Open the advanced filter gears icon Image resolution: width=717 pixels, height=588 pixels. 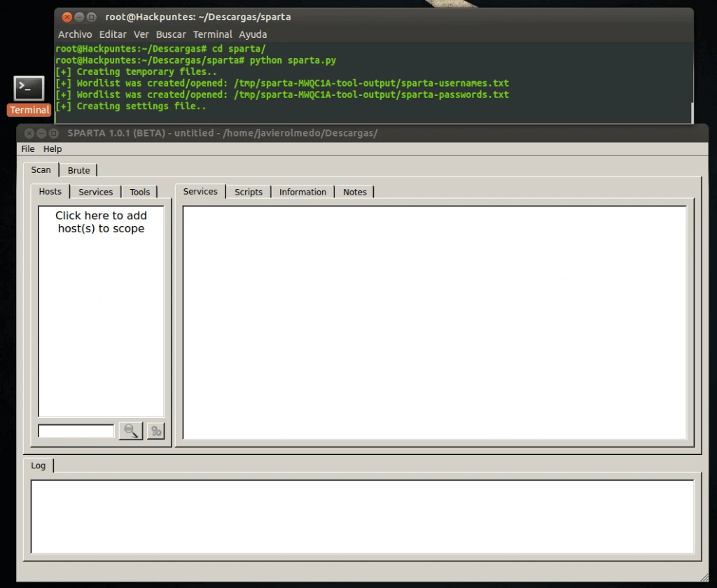(156, 430)
